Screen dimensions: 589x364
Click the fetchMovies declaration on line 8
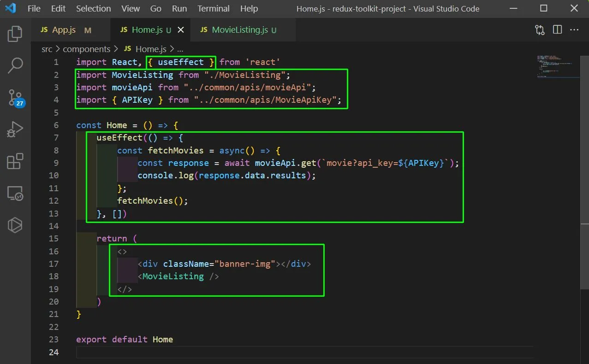(x=176, y=150)
